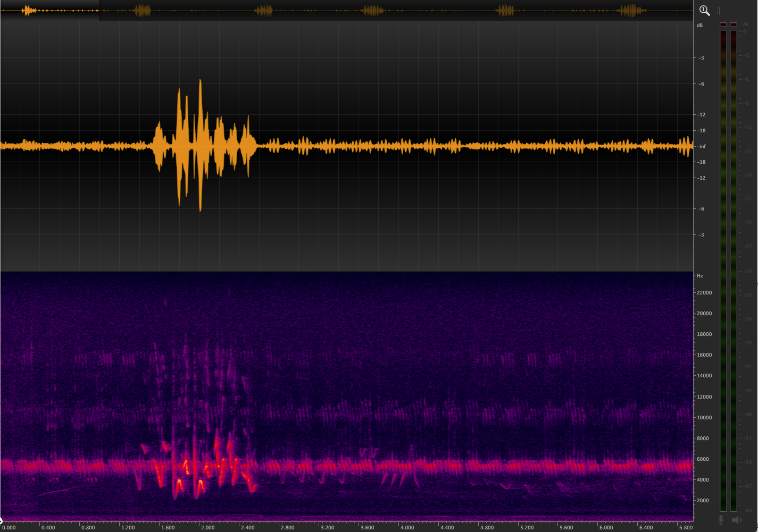Click the vertical grip to expand side panel

(720, 11)
